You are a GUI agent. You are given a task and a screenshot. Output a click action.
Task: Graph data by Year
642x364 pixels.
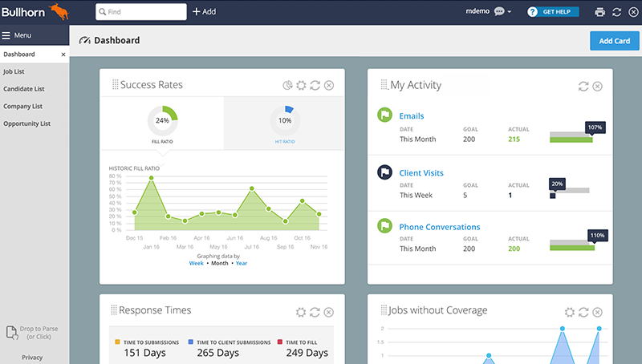tap(242, 264)
